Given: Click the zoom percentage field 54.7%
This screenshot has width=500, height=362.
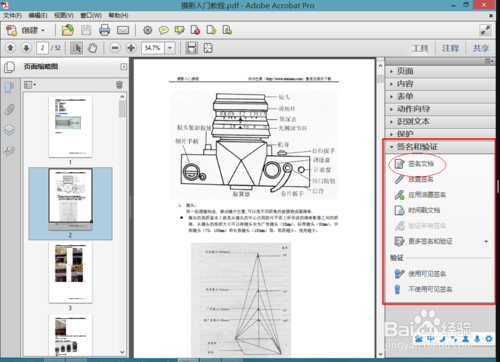Looking at the screenshot, I should [153, 48].
